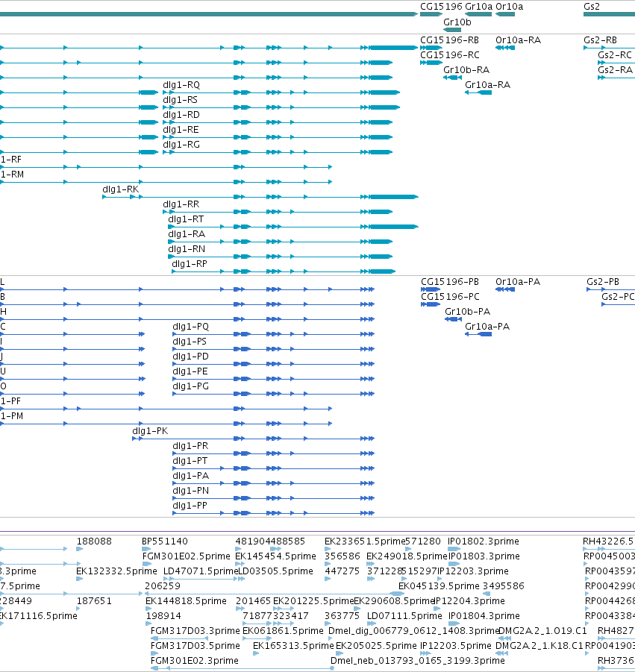Viewport: 635px width, 672px height.
Task: Select the dlg1-PS polypeptide label
Action: (x=189, y=341)
